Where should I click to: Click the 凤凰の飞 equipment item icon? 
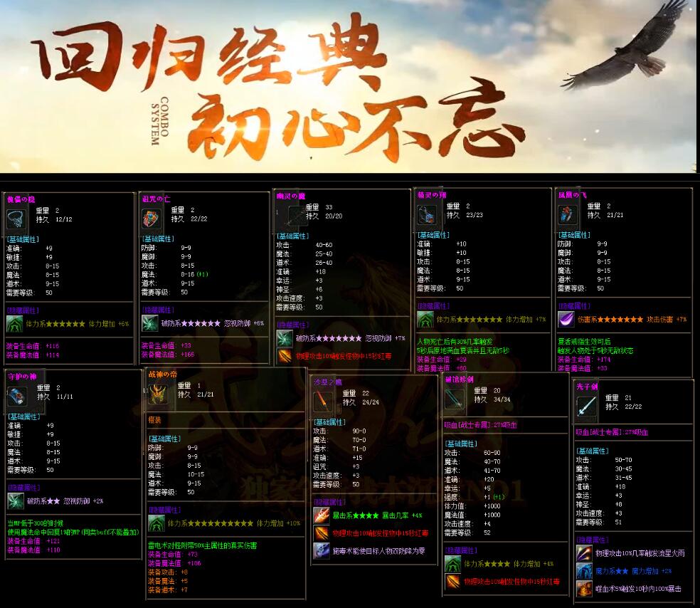tap(568, 214)
